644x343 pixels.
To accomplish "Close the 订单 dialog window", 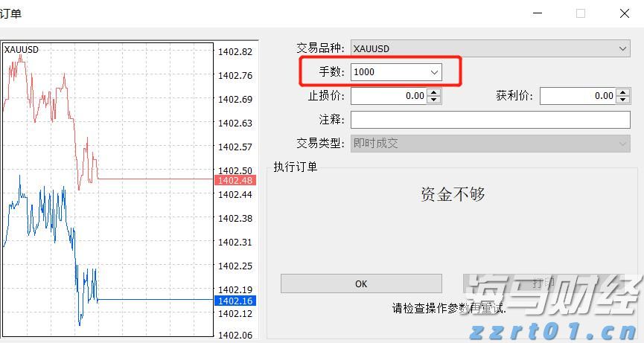I will point(624,13).
